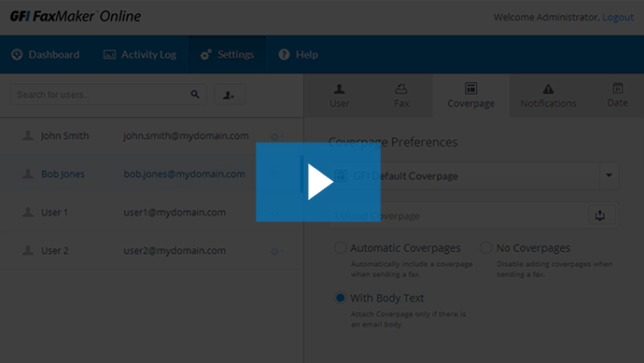Viewport: 644px width, 363px height.
Task: Click the User tab person icon
Action: point(339,89)
